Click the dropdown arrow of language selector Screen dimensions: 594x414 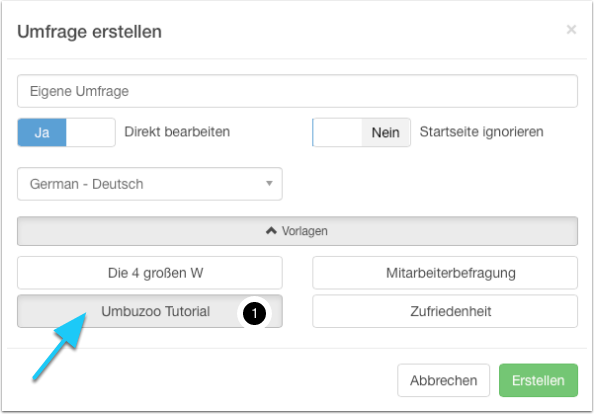pos(269,184)
